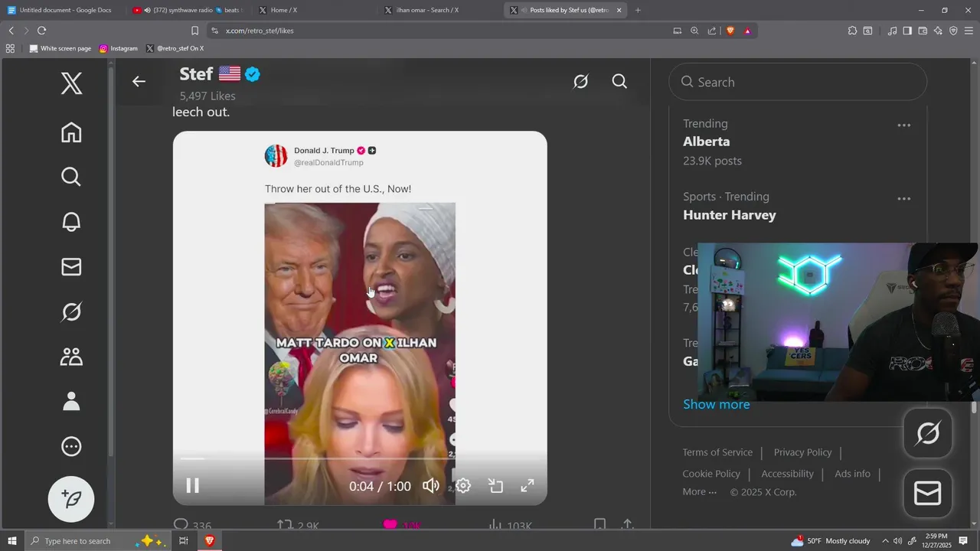This screenshot has height=551, width=980.
Task: Switch to ilhan omar Search tab
Action: click(439, 10)
